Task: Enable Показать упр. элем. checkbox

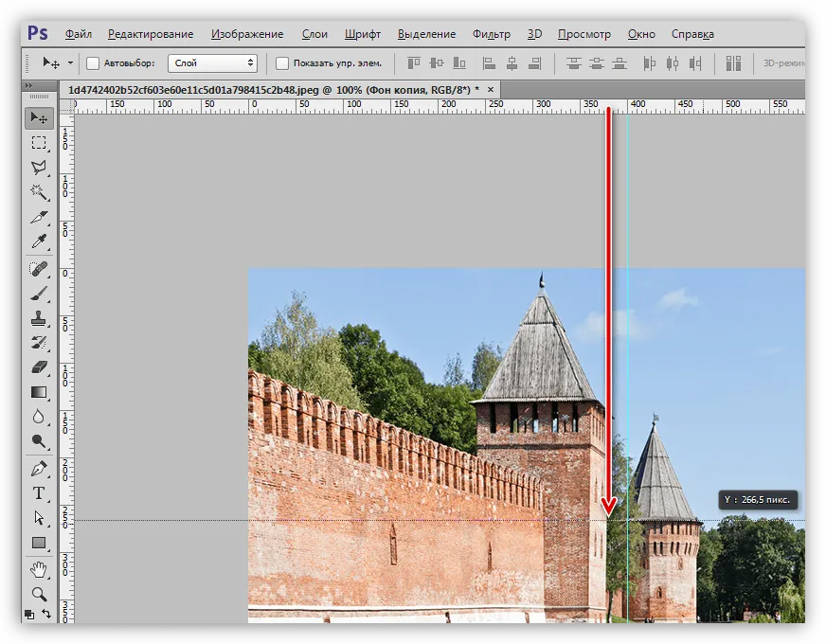Action: [x=282, y=63]
